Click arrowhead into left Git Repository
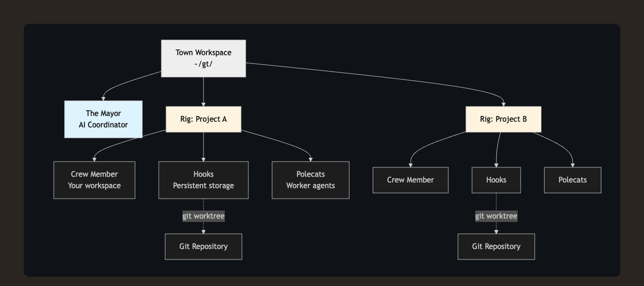 [203, 232]
